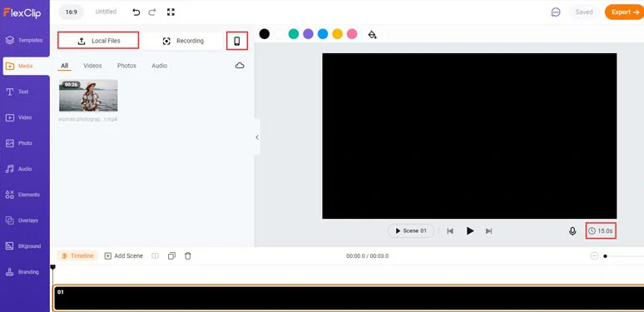Open the Templates sidebar section

click(25, 40)
